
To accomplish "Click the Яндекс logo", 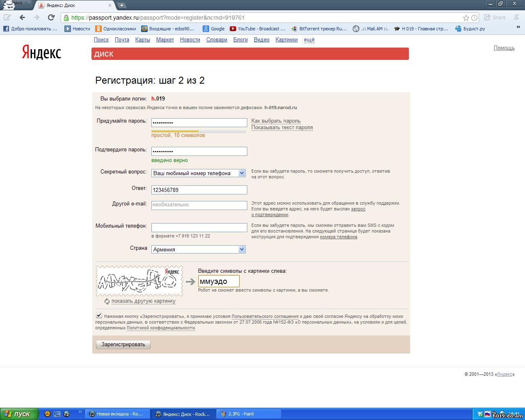I will coord(41,52).
